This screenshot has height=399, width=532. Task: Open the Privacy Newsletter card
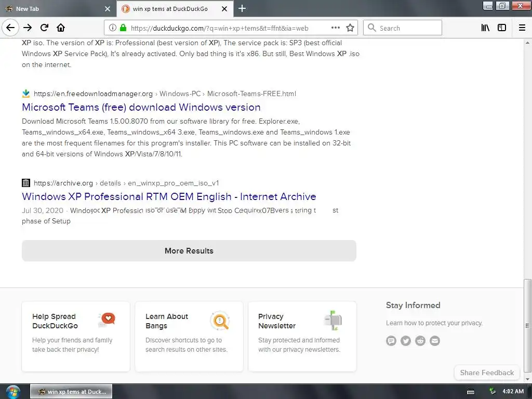click(x=302, y=336)
